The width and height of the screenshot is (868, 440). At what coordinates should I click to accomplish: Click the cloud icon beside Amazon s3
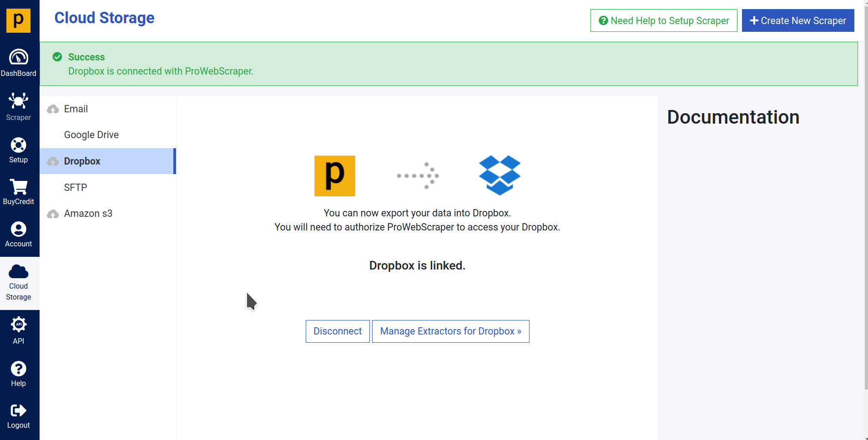click(53, 214)
